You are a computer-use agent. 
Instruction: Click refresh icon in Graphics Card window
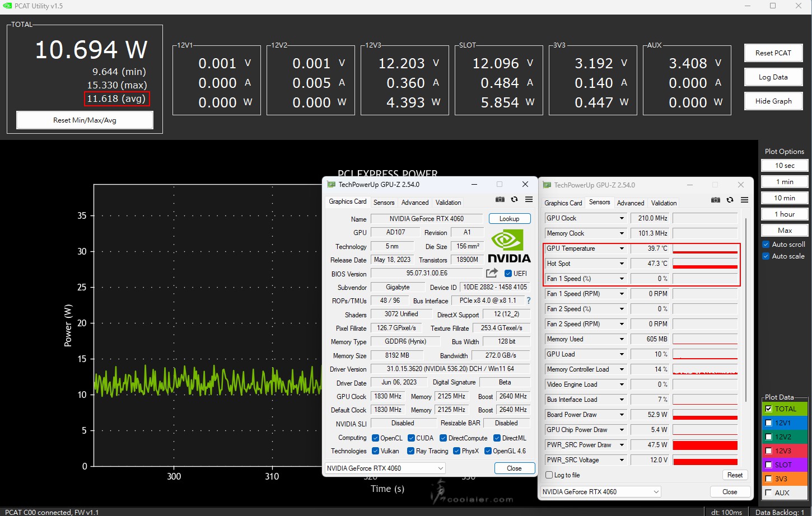514,199
